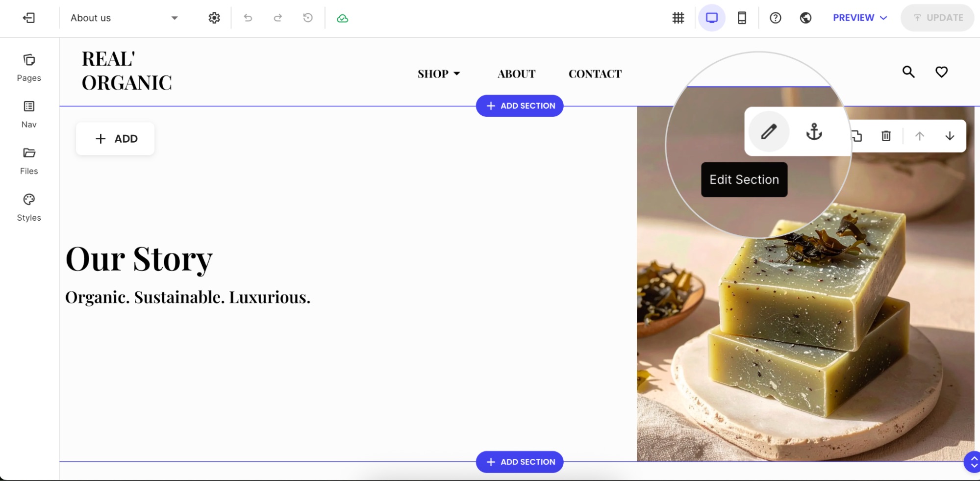
Task: Open page settings gear icon
Action: pyautogui.click(x=214, y=18)
